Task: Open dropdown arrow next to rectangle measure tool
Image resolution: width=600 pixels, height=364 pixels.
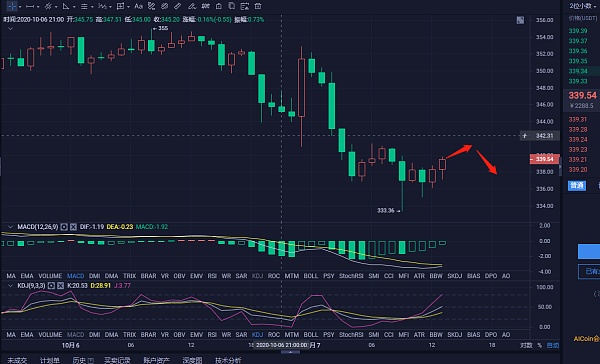Action: pos(128,7)
